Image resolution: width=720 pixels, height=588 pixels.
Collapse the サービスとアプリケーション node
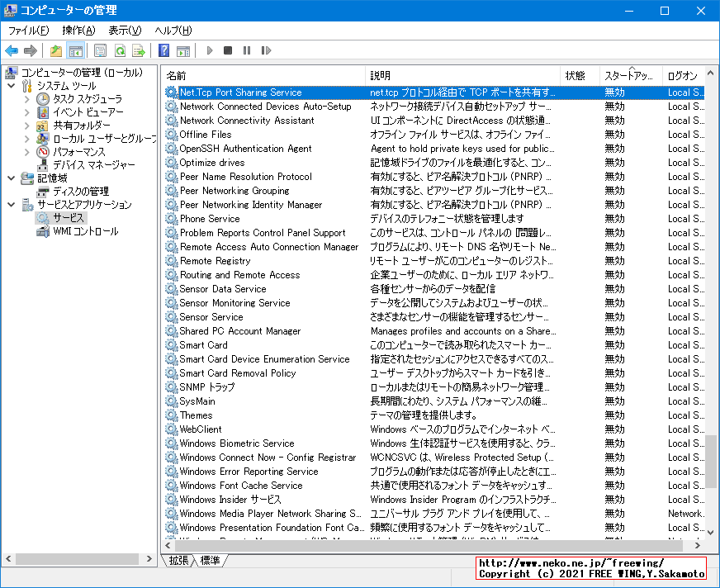[10, 204]
